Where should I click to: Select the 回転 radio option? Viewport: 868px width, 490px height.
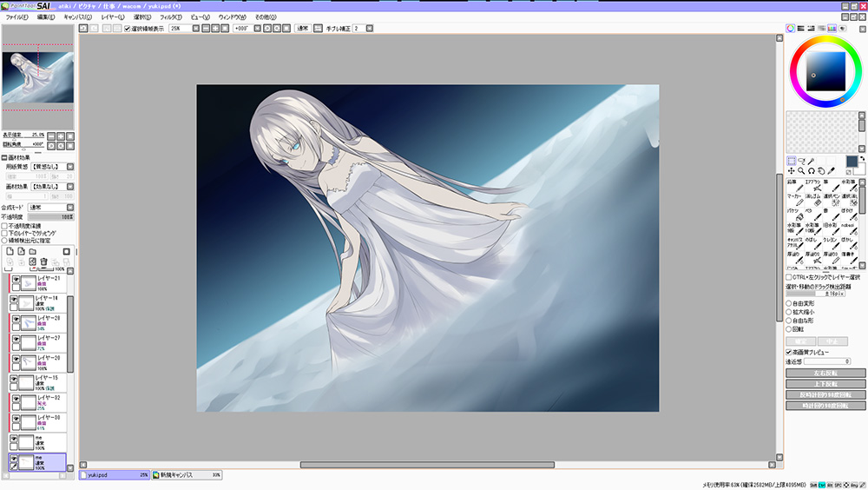click(789, 329)
